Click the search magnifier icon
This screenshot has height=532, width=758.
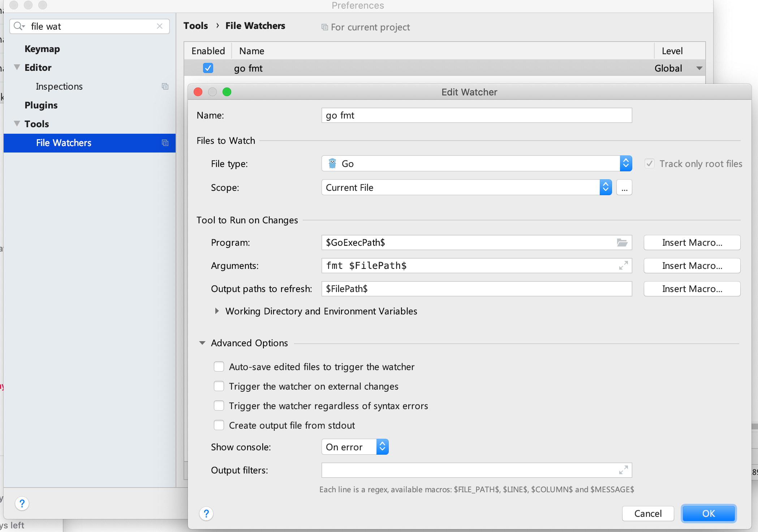pyautogui.click(x=18, y=26)
